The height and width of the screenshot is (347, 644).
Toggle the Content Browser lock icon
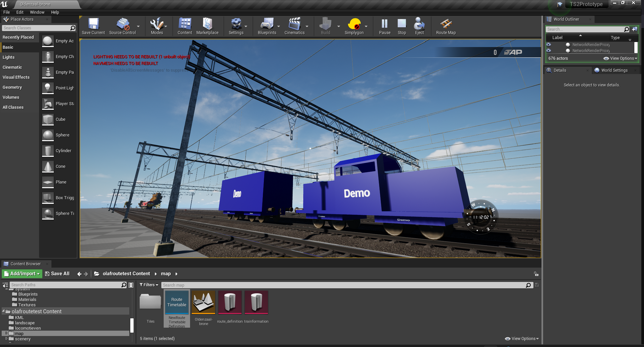click(536, 274)
